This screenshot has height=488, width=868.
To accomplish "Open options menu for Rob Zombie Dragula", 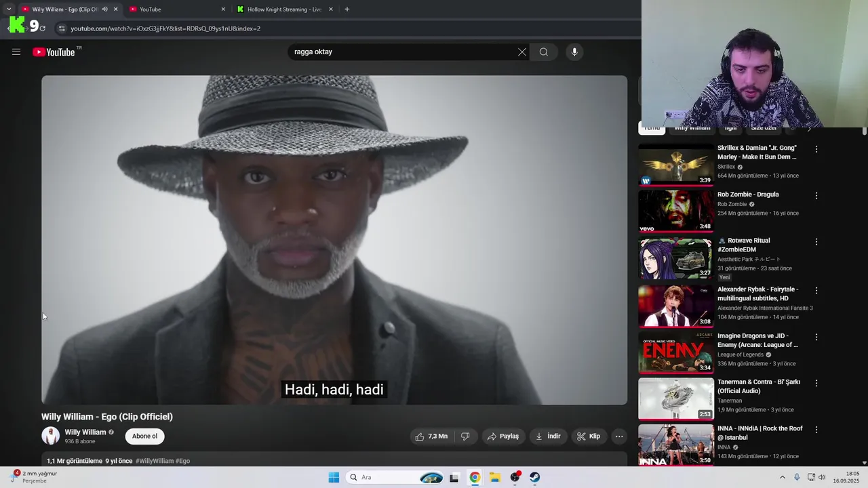I will [x=816, y=196].
